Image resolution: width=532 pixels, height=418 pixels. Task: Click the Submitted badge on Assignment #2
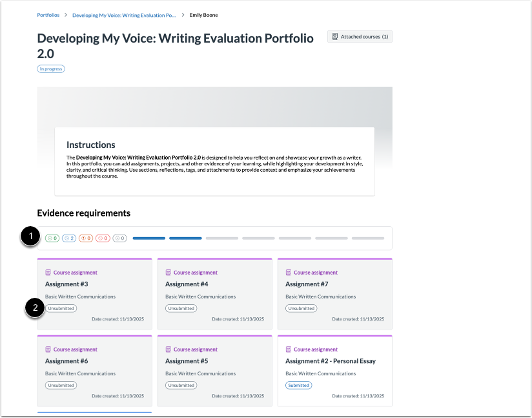(x=298, y=385)
